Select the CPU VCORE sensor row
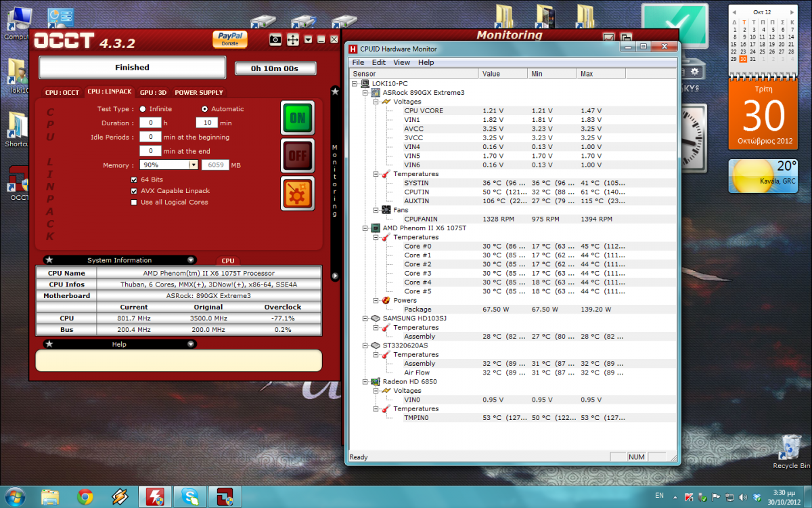 (x=512, y=110)
